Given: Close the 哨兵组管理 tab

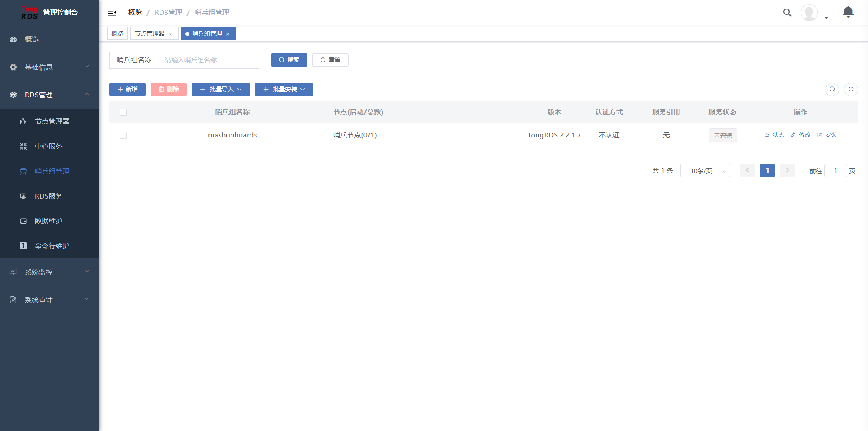Looking at the screenshot, I should pos(228,34).
